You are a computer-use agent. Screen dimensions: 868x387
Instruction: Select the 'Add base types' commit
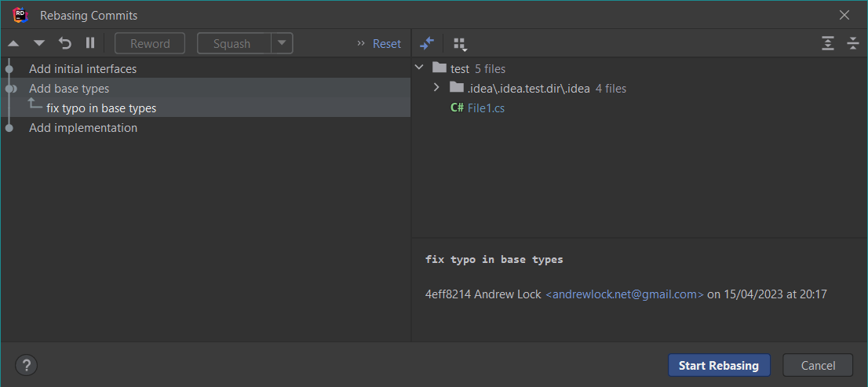[x=206, y=89]
